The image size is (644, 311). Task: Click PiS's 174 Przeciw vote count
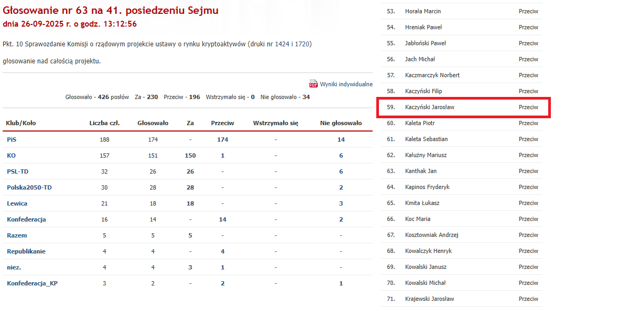[222, 140]
